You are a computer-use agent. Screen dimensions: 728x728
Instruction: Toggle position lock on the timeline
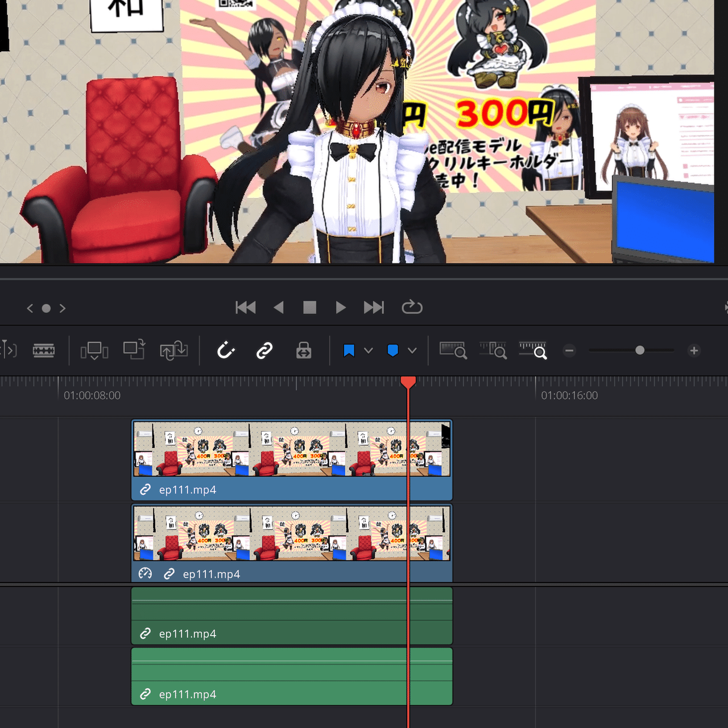pyautogui.click(x=303, y=350)
